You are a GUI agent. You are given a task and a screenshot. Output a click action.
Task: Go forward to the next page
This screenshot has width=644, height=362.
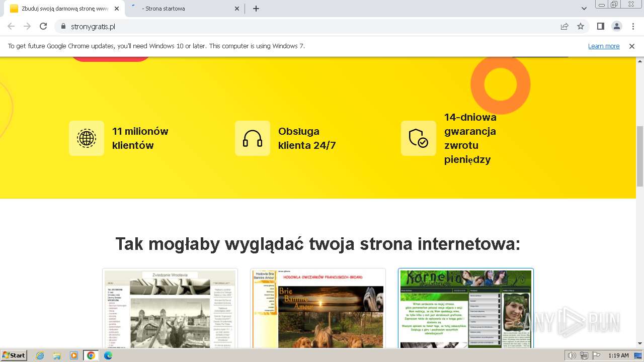point(27,26)
